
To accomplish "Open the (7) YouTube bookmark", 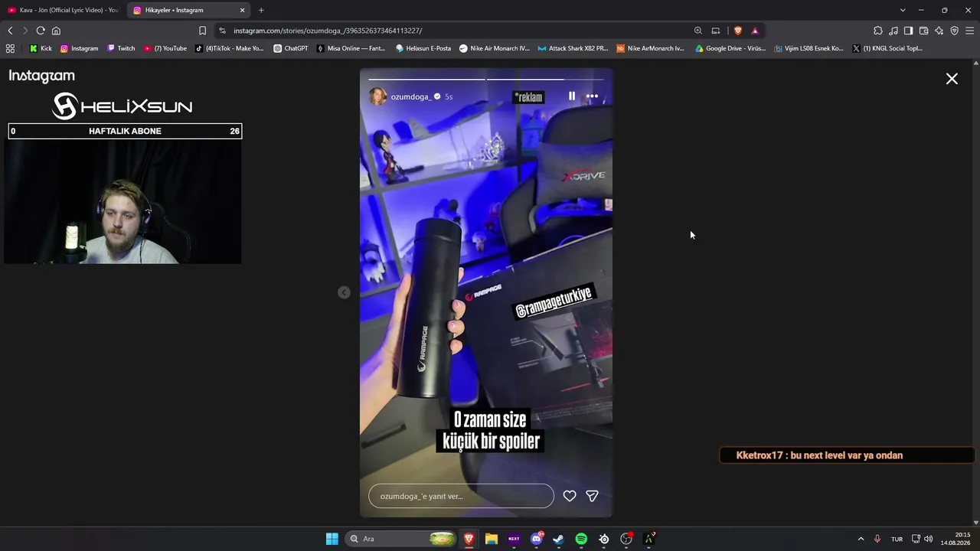I will click(x=165, y=48).
